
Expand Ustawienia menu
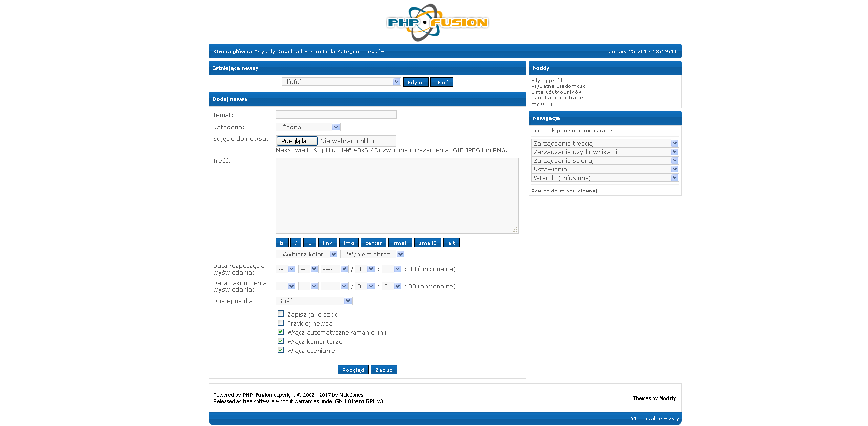point(605,169)
